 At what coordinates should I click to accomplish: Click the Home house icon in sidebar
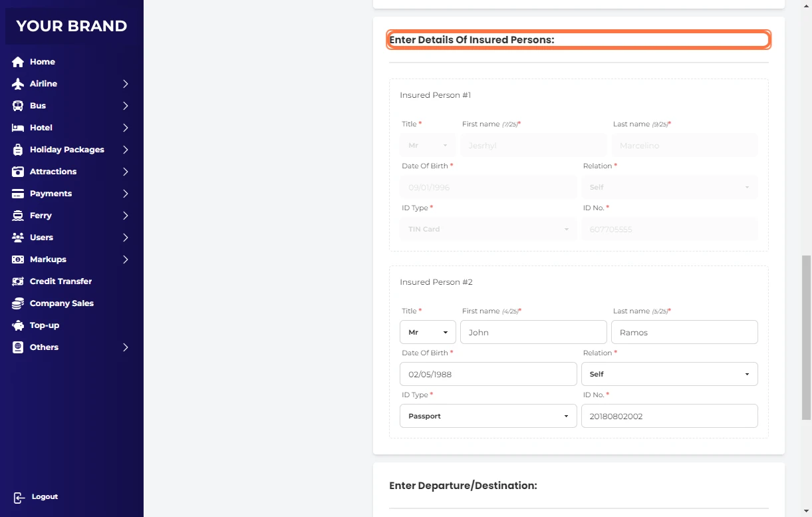[x=18, y=62]
